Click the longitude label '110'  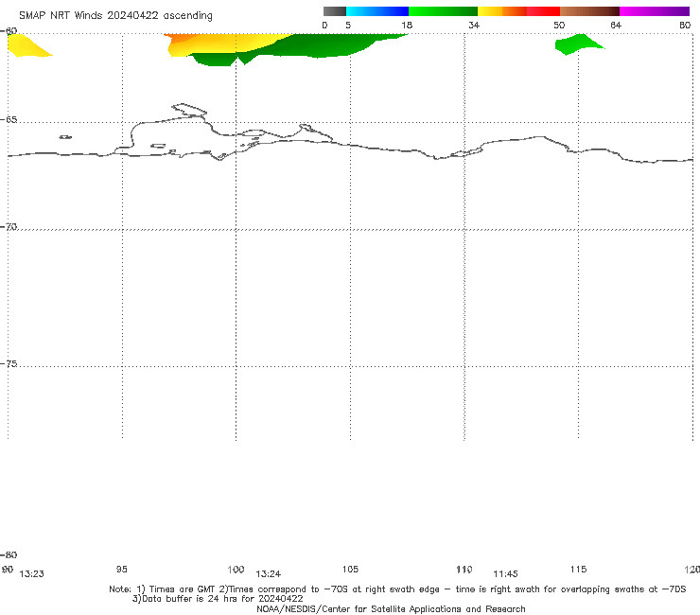click(x=464, y=570)
